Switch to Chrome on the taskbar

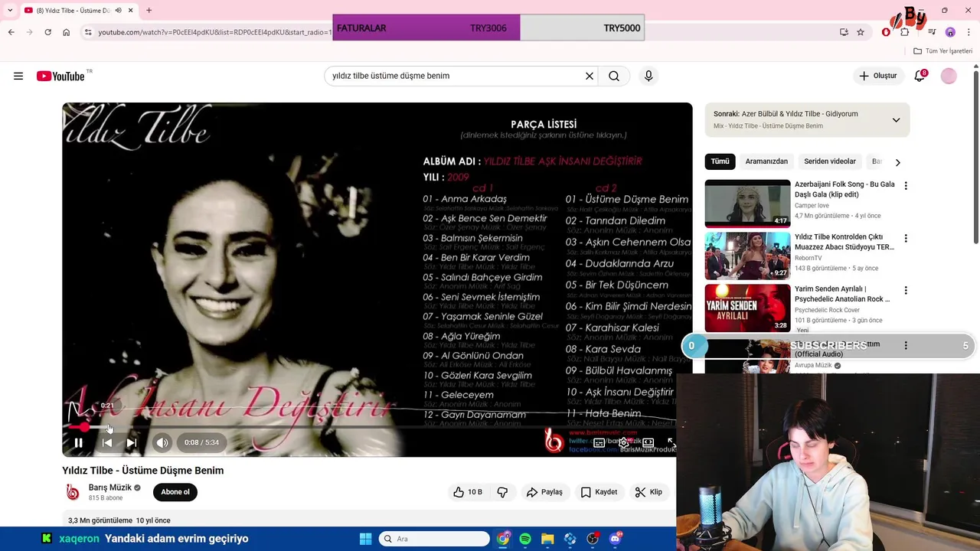(503, 539)
